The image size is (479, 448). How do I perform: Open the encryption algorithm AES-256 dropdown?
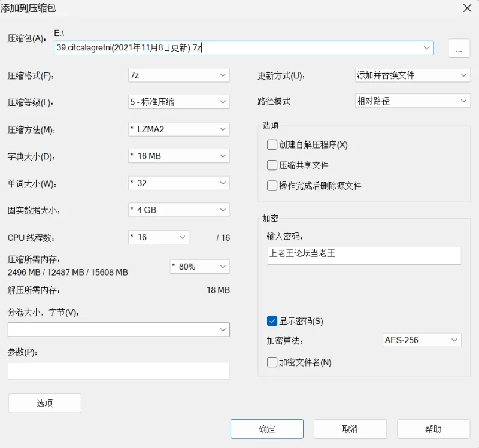point(422,340)
